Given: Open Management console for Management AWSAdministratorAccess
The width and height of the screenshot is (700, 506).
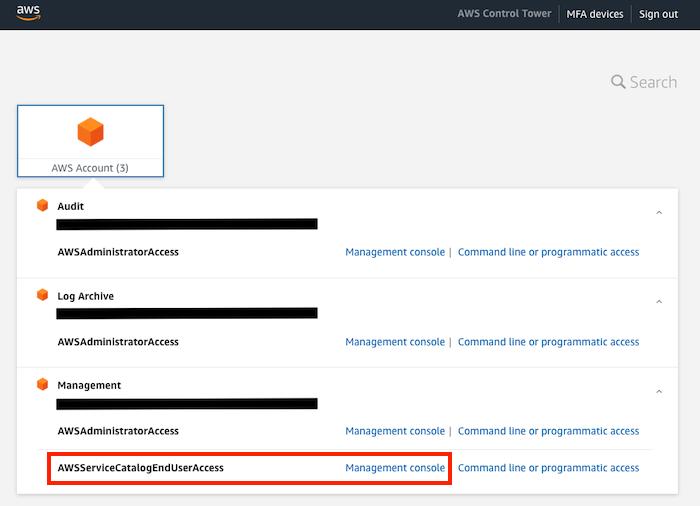Looking at the screenshot, I should 395,431.
